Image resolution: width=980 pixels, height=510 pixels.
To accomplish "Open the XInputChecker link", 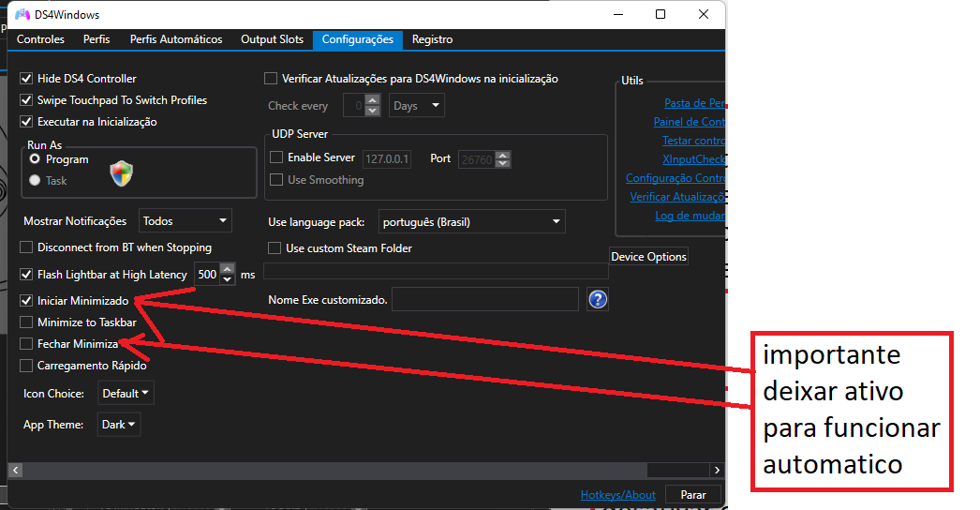I will click(x=693, y=159).
